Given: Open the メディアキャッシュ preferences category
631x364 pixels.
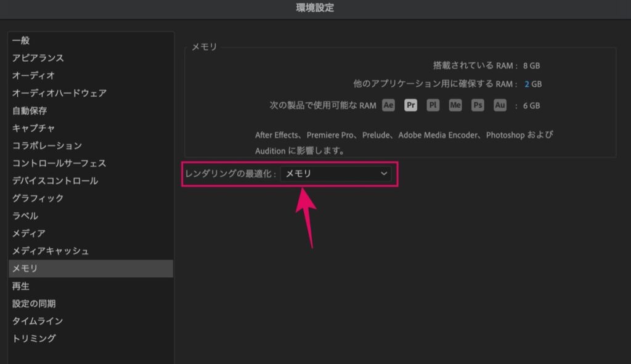Looking at the screenshot, I should pos(91,251).
